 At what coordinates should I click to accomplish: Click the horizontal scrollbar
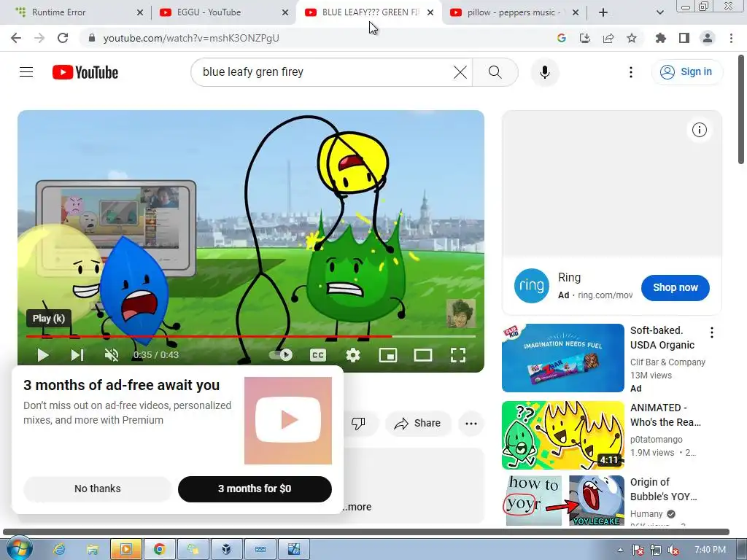366,532
